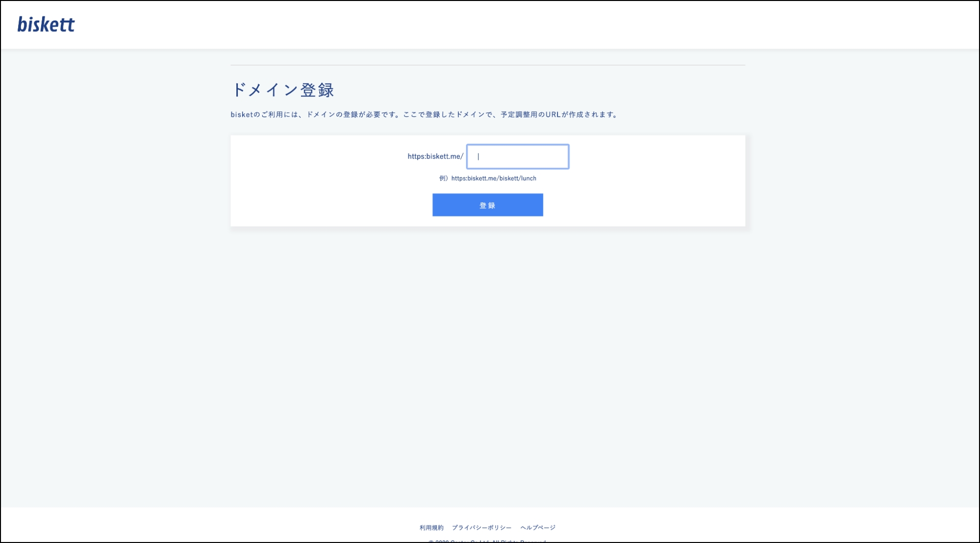Viewport: 980px width, 543px height.
Task: Click the copyright notice at page bottom
Action: click(488, 542)
